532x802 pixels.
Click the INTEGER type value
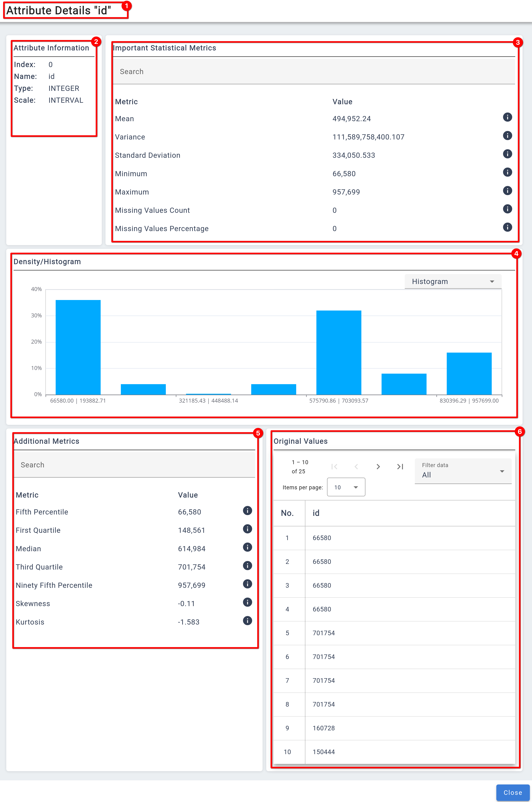[64, 88]
